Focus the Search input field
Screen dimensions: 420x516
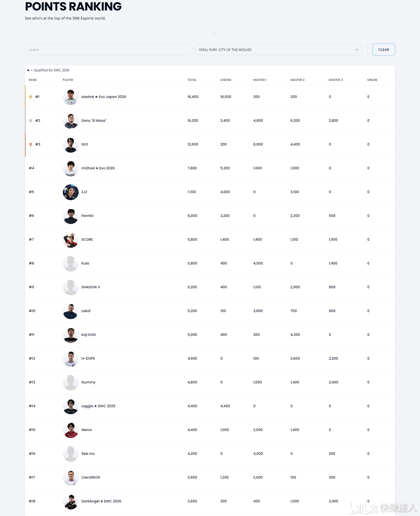pos(109,50)
